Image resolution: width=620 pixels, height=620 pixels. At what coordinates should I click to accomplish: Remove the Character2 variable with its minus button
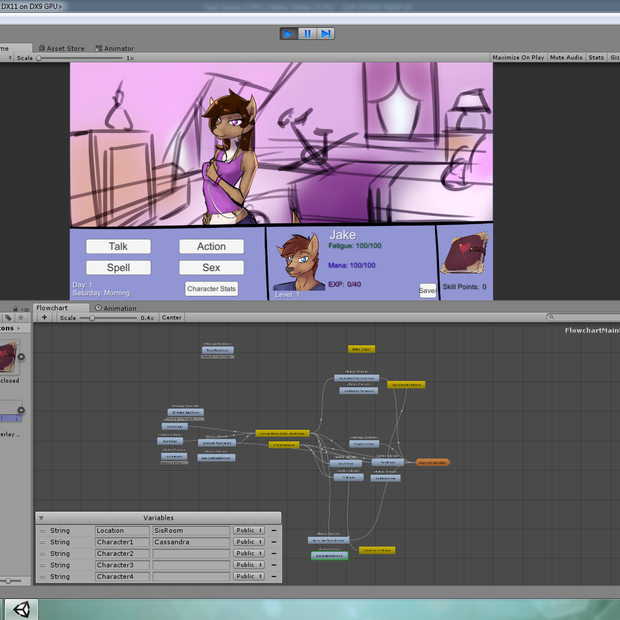click(274, 553)
